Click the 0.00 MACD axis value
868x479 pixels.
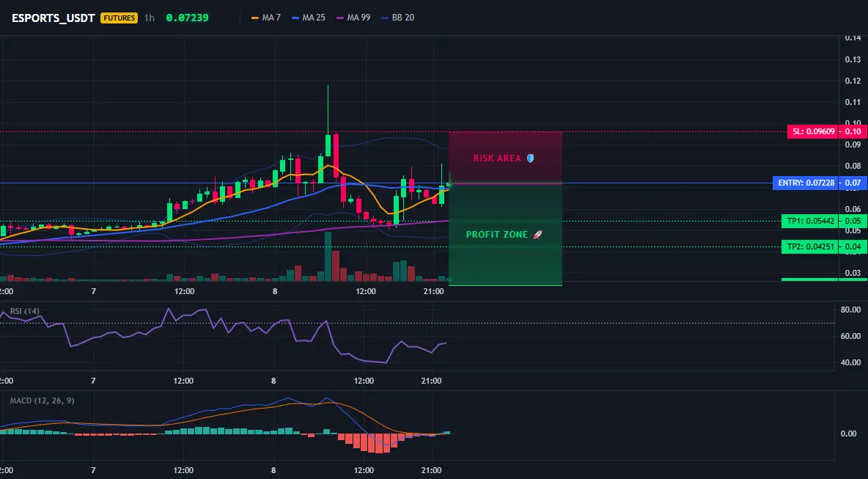pos(849,434)
